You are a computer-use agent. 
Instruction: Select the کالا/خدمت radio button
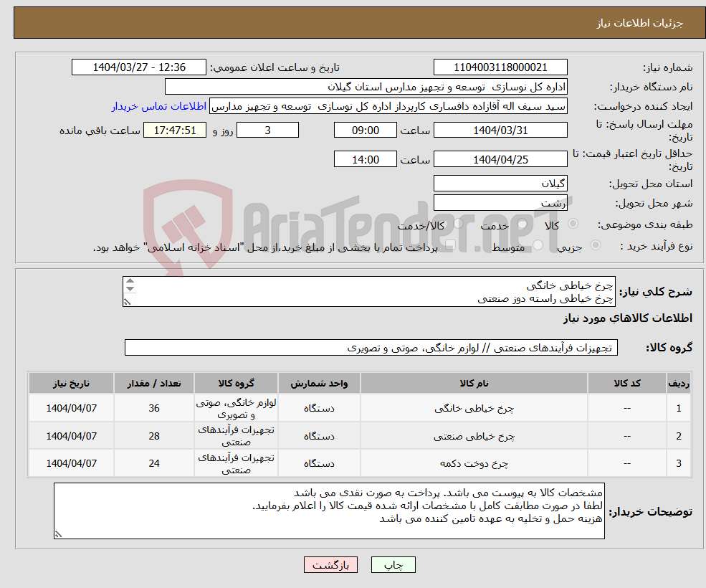tap(458, 224)
